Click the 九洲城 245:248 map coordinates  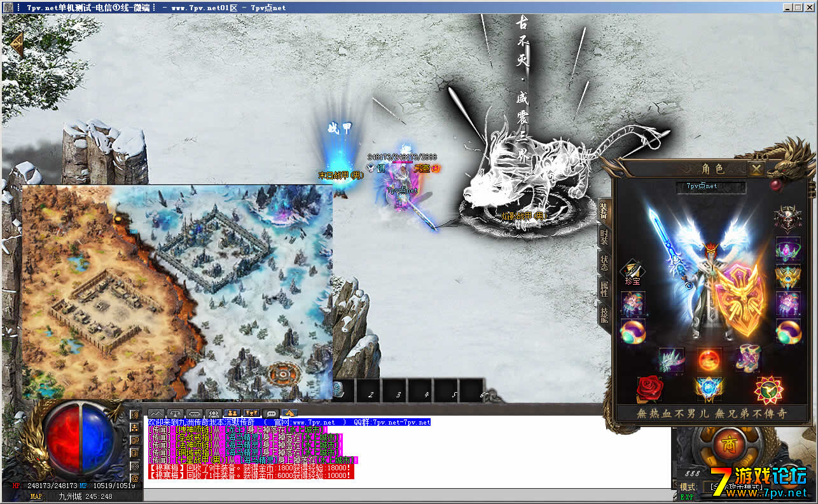[85, 496]
